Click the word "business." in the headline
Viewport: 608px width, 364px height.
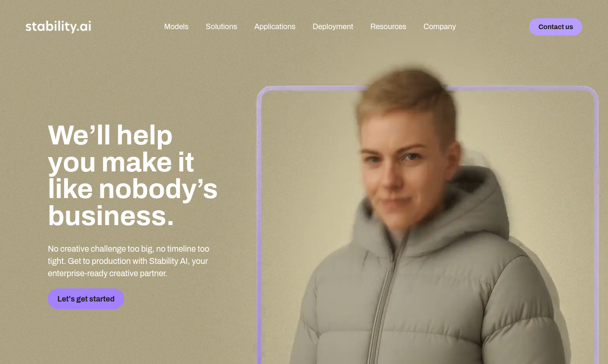[111, 216]
